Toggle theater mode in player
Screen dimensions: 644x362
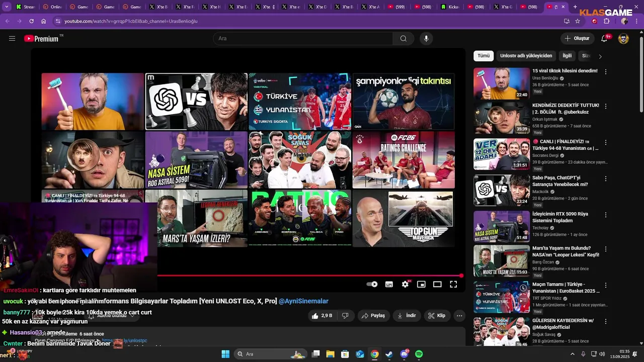[437, 284]
